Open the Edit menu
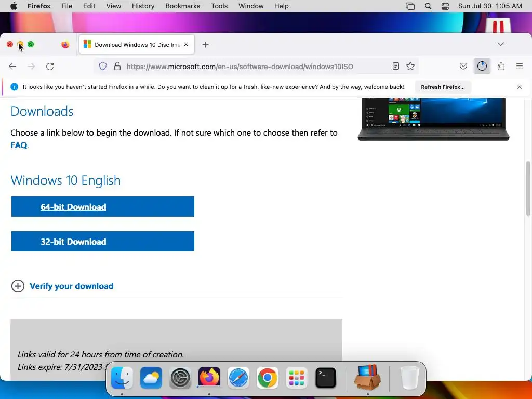Screen dimensions: 532x399 [x=89, y=6]
